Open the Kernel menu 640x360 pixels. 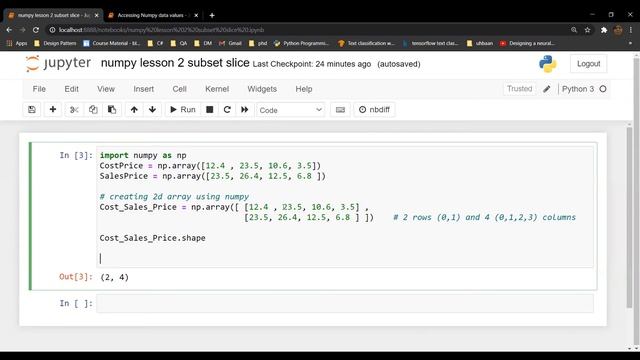tap(217, 89)
